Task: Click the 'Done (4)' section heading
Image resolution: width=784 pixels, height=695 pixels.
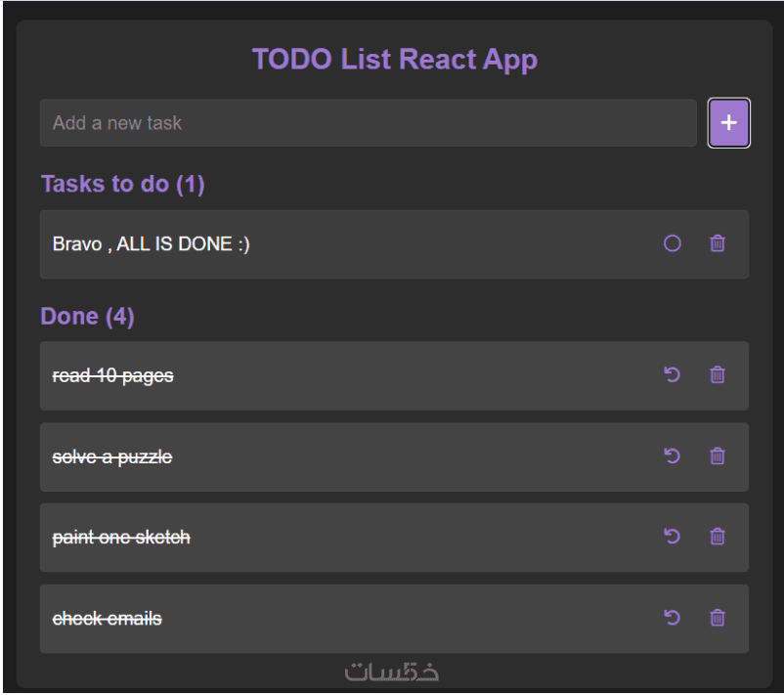Action: point(87,318)
